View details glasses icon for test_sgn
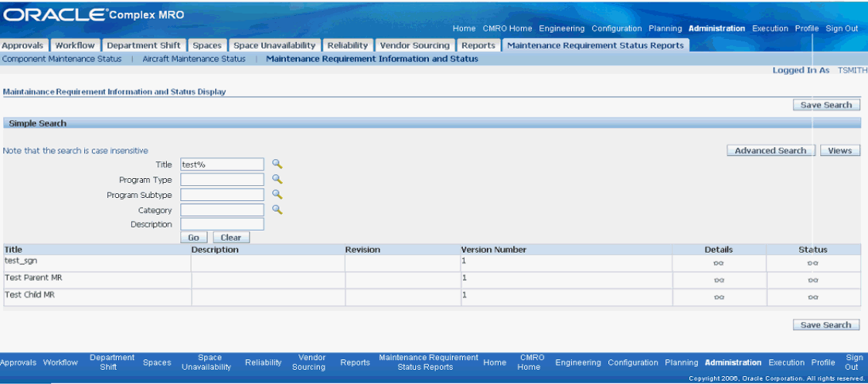The height and width of the screenshot is (384, 868). (719, 263)
